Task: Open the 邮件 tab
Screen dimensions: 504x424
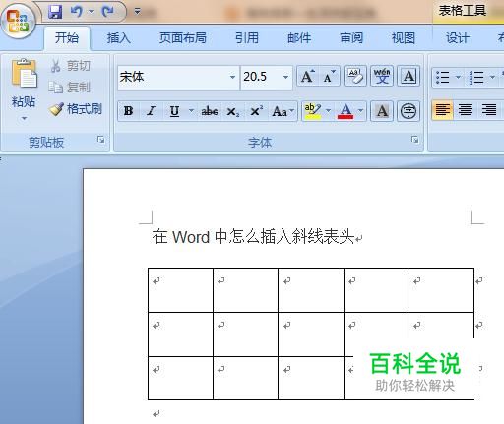Action: tap(299, 38)
